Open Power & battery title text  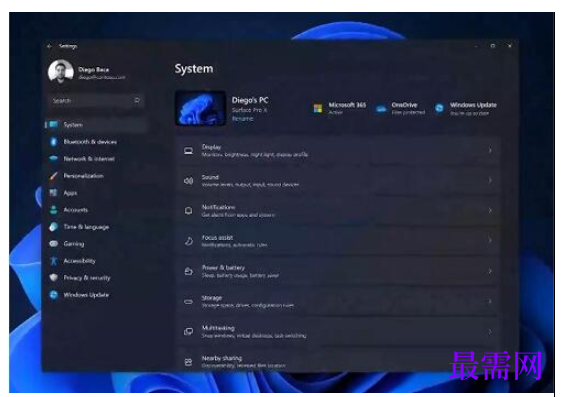pos(223,268)
